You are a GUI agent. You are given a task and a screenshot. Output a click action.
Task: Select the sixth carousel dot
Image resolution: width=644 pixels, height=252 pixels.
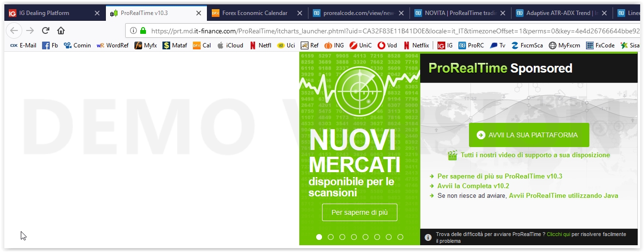point(377,237)
